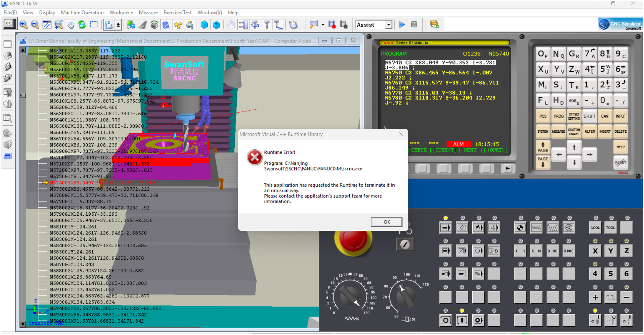Viewport: 644px width, 335px height.
Task: Click the jog plus direction button
Action: tap(595, 297)
